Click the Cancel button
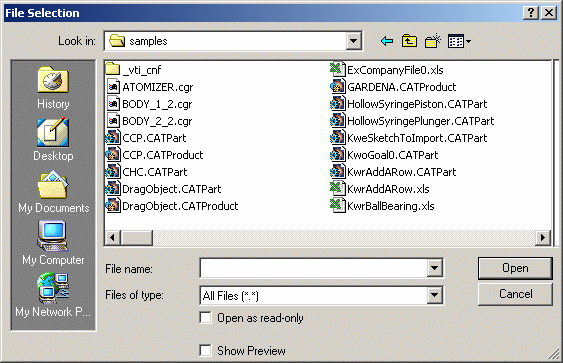This screenshot has height=363, width=563. click(515, 294)
